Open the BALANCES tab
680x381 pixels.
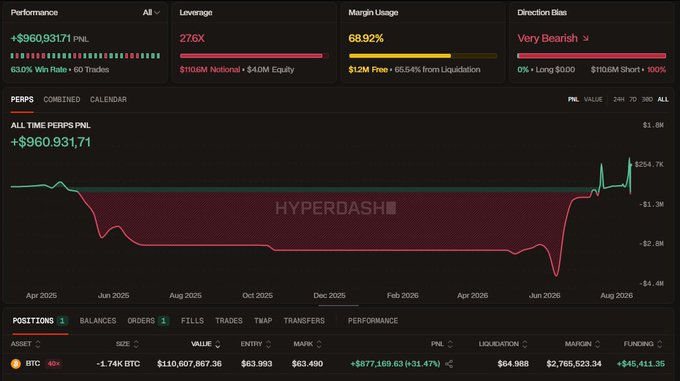click(x=98, y=321)
